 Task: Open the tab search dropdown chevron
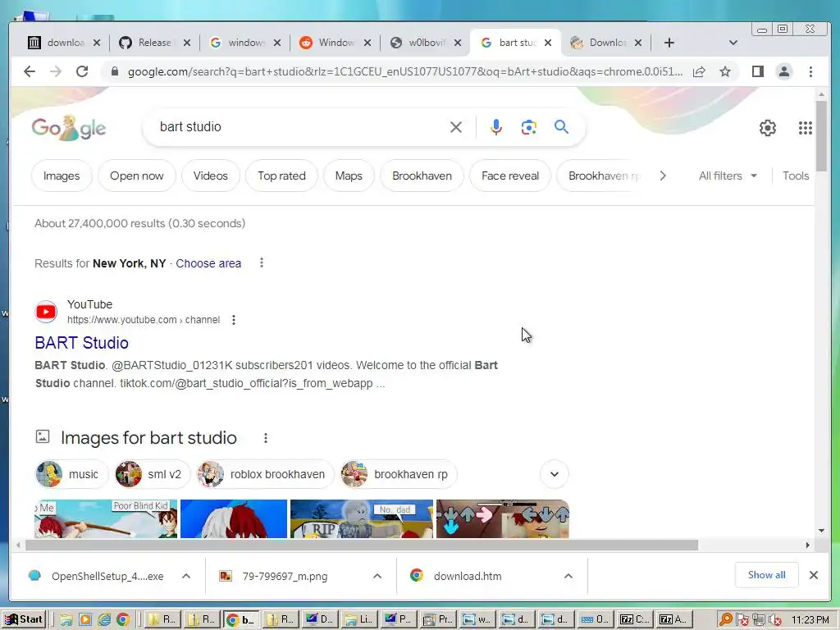point(733,43)
